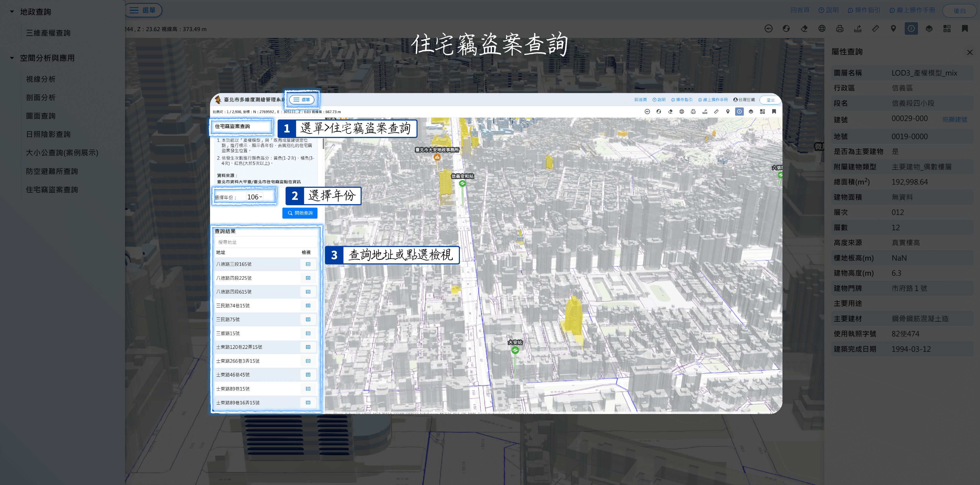Open the 線上操作手冊 link

click(912, 10)
